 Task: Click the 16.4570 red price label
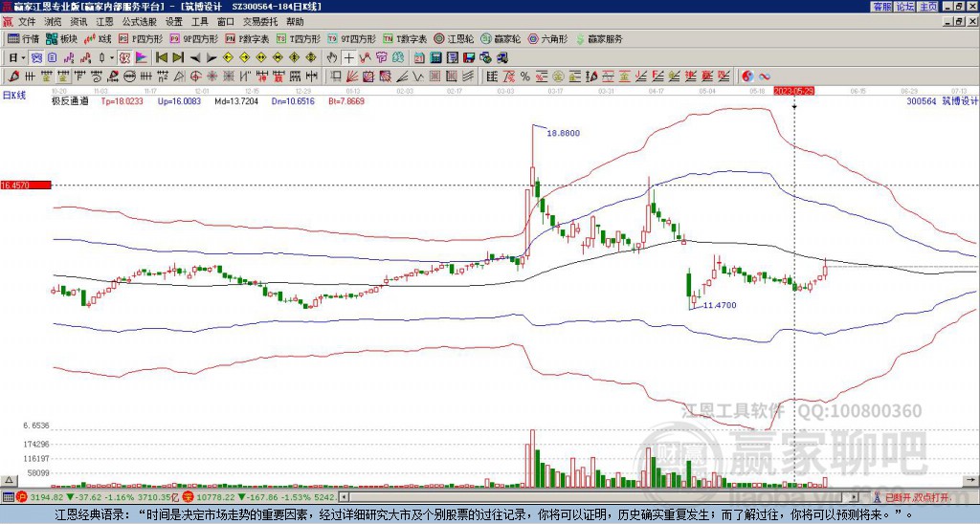[x=25, y=186]
